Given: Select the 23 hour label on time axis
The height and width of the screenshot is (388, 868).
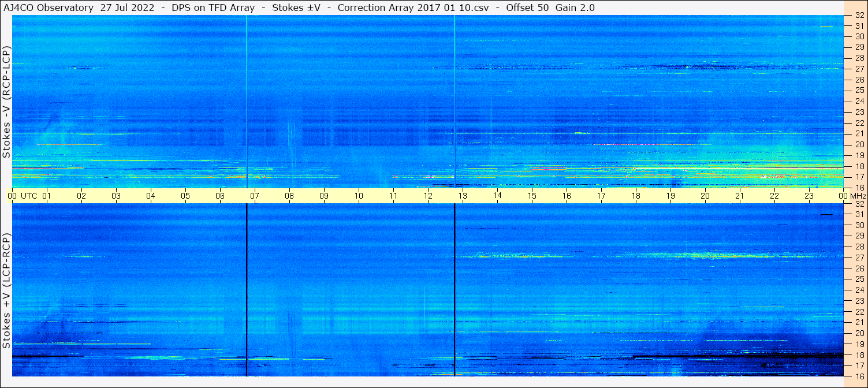Looking at the screenshot, I should (x=809, y=196).
